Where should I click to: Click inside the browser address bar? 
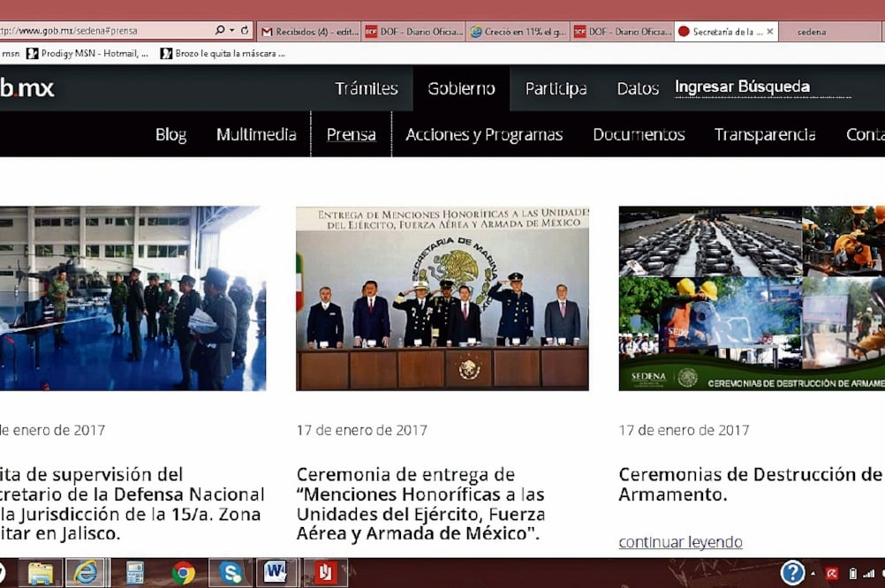click(x=106, y=28)
